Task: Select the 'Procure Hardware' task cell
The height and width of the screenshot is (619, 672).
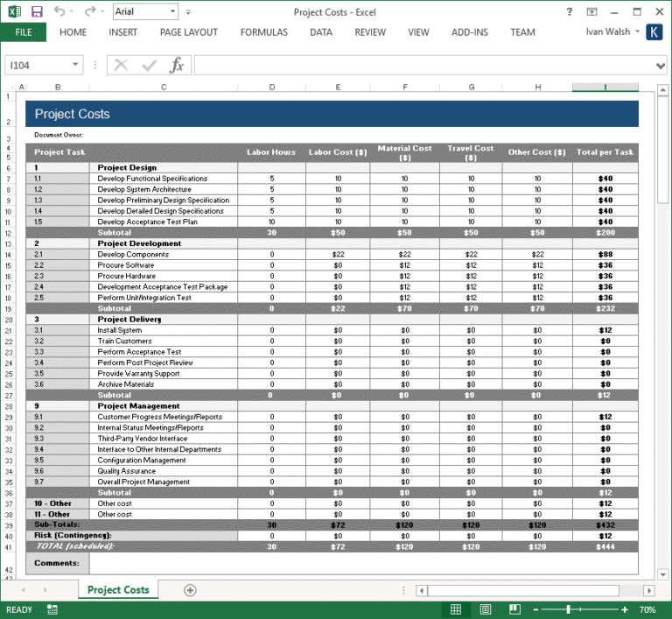Action: pyautogui.click(x=164, y=276)
